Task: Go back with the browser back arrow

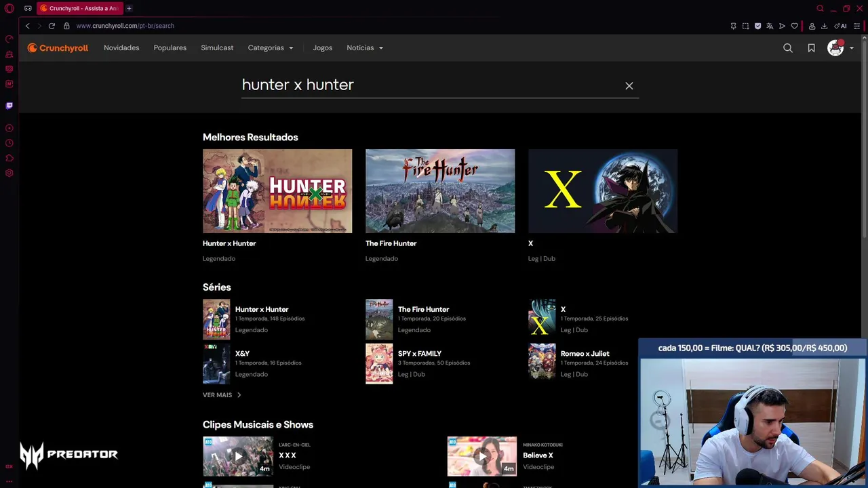Action: (27, 26)
